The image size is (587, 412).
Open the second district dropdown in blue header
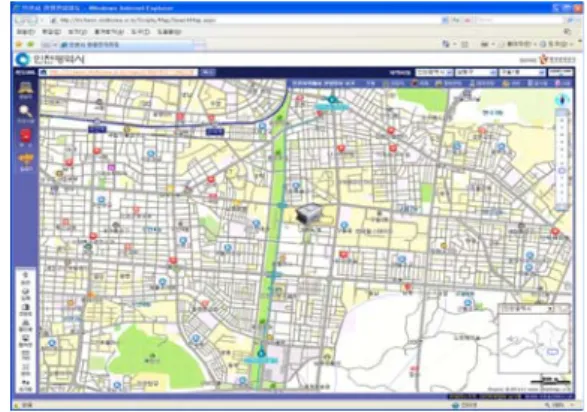pyautogui.click(x=476, y=73)
